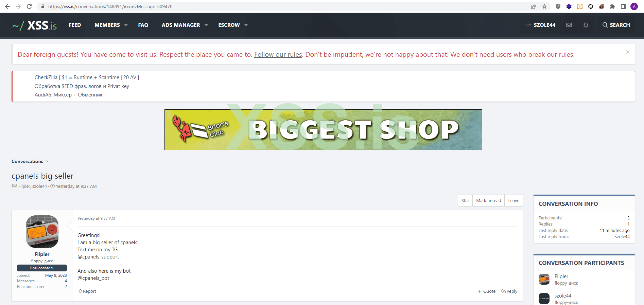Leave the conversation
This screenshot has height=305, width=644.
point(514,201)
